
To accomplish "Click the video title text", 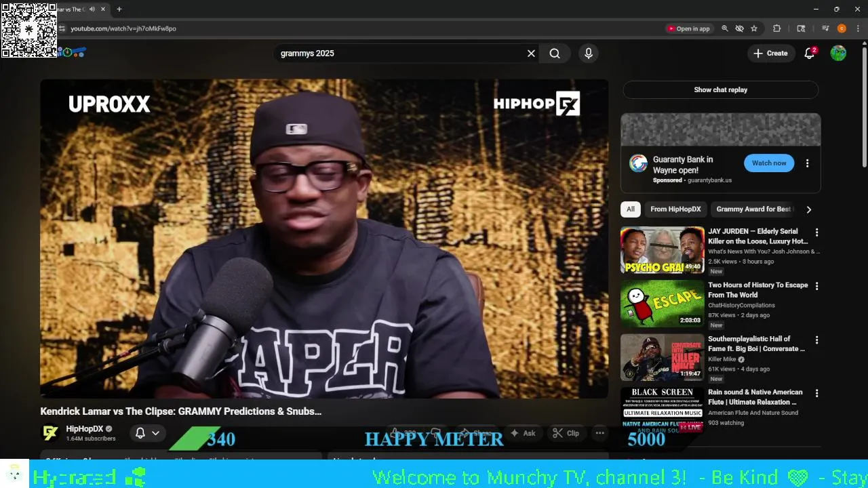I will [x=180, y=411].
